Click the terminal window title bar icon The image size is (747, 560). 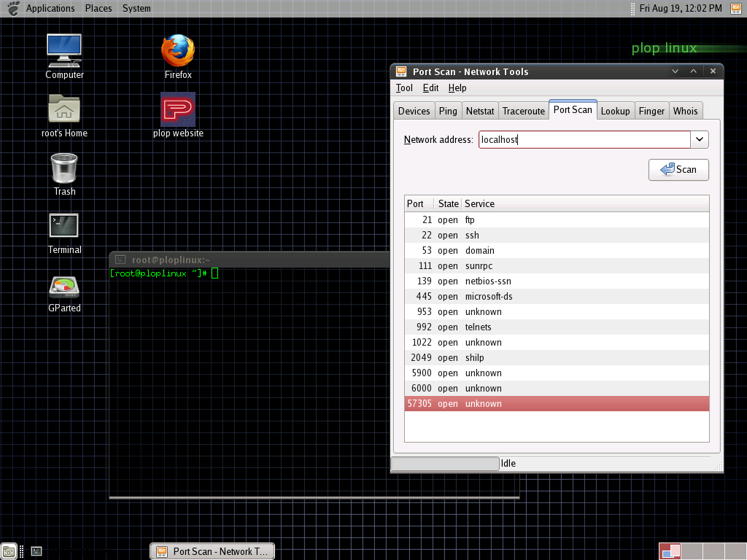(120, 260)
